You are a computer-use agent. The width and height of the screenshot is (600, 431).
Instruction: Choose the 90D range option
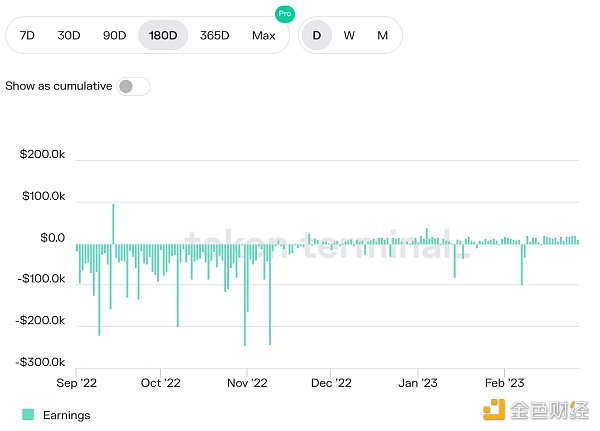[x=114, y=35]
